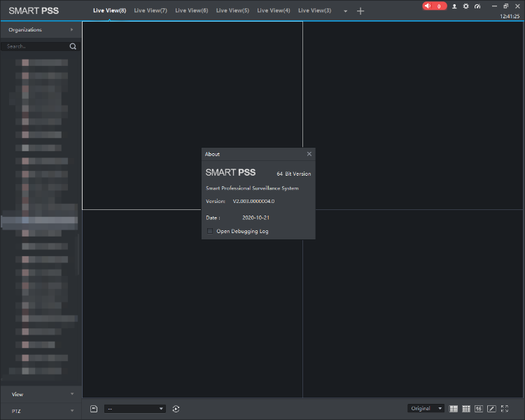Enable the Open Debugging Log checkbox
Image resolution: width=525 pixels, height=420 pixels.
(x=210, y=231)
